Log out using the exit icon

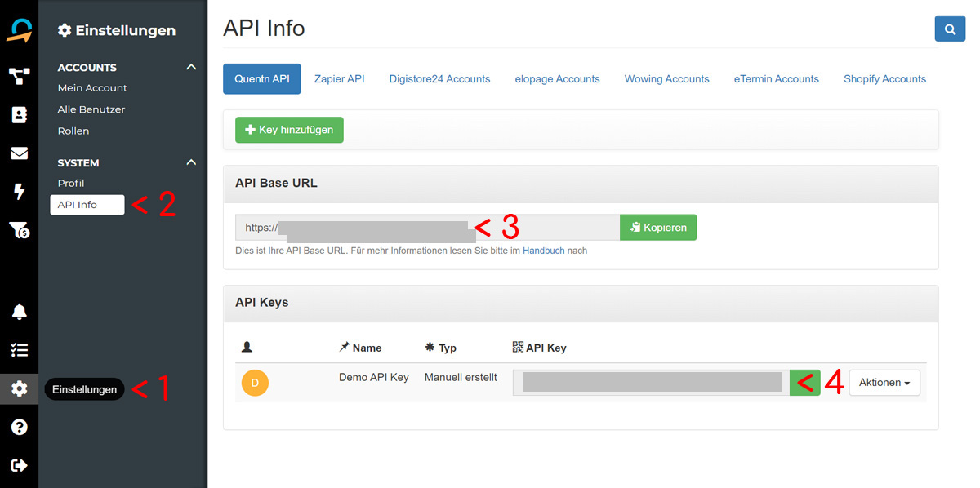(18, 465)
